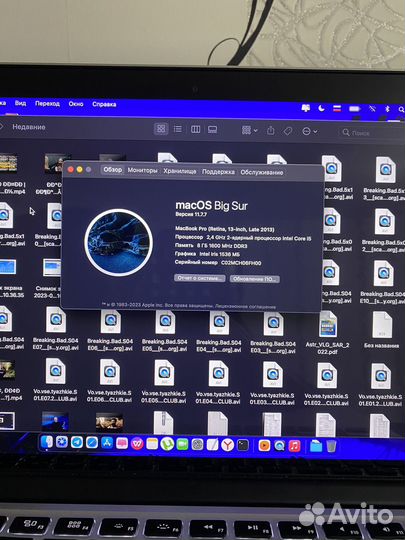
Task: Open the pink app in Dock
Action: tap(122, 444)
